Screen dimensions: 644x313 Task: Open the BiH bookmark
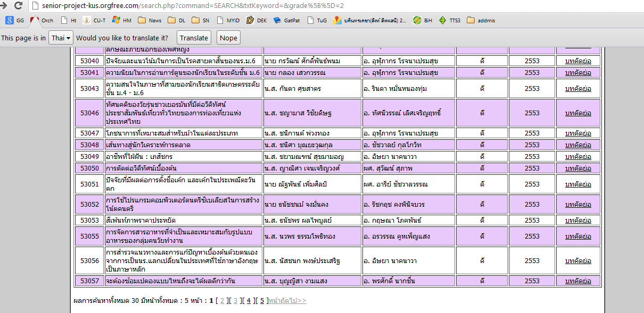[423, 21]
